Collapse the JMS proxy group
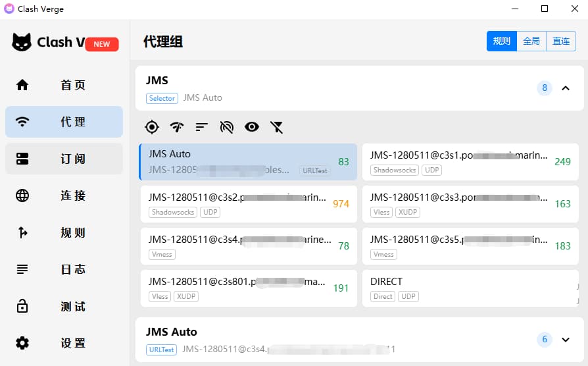The width and height of the screenshot is (588, 366). click(x=566, y=88)
